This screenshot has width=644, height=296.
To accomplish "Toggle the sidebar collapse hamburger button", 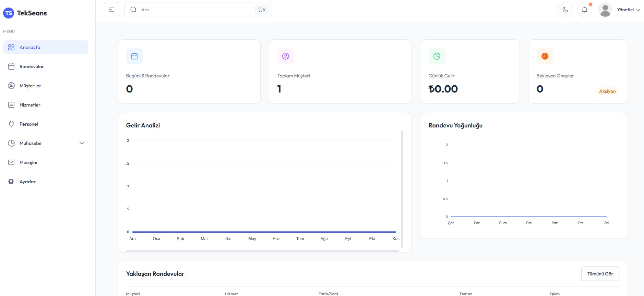I will point(111,10).
